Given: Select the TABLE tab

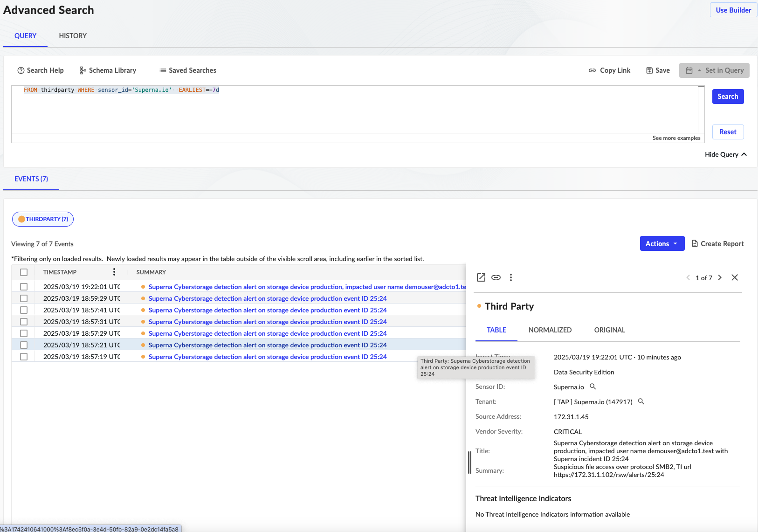Looking at the screenshot, I should coord(496,330).
